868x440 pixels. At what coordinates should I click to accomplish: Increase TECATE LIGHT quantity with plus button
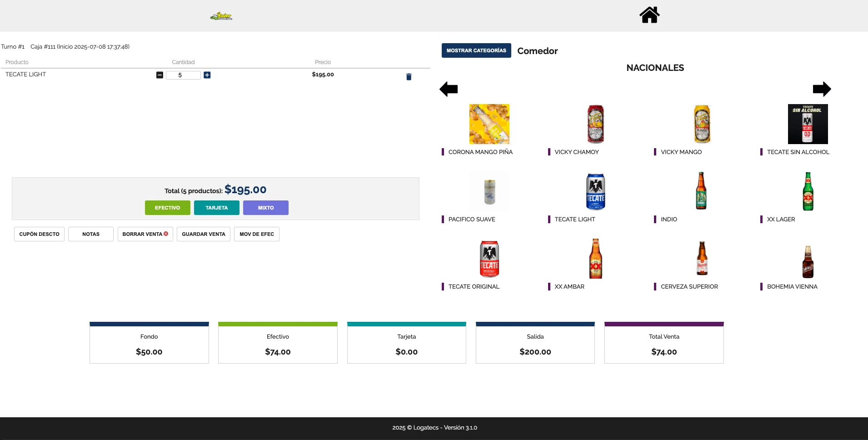[207, 75]
